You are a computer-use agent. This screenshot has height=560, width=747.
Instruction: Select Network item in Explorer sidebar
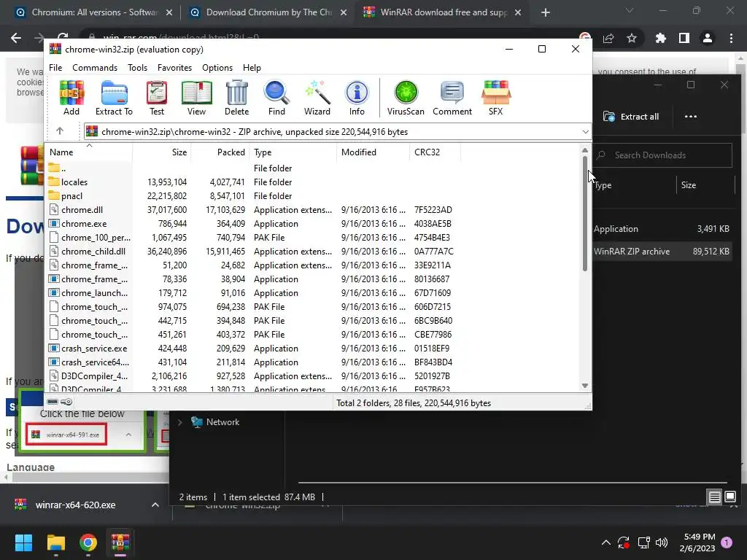[222, 422]
